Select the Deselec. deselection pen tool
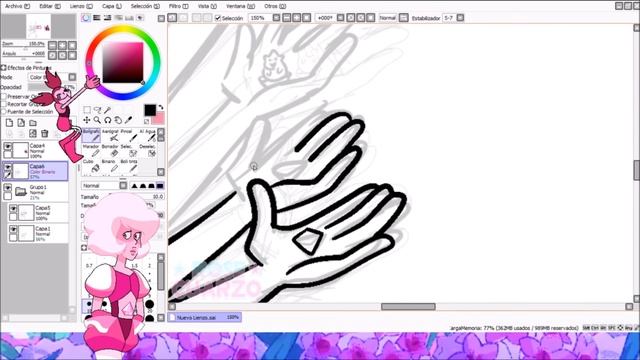640x360 pixels. tap(147, 151)
